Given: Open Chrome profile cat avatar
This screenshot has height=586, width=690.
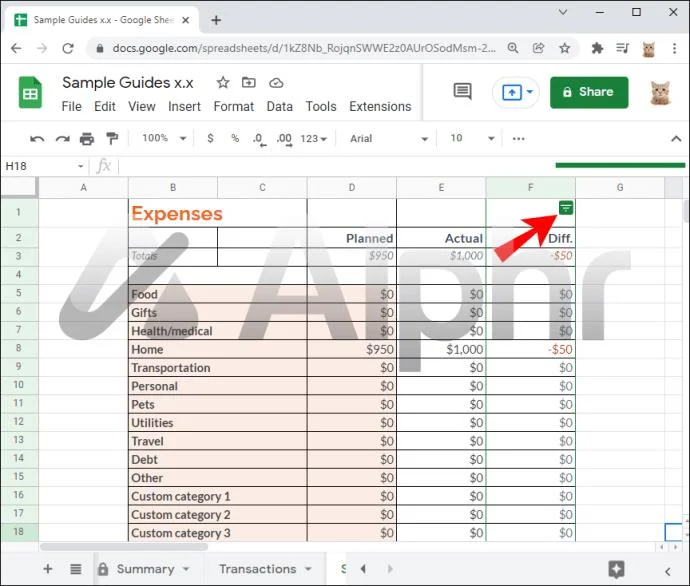Looking at the screenshot, I should (649, 49).
